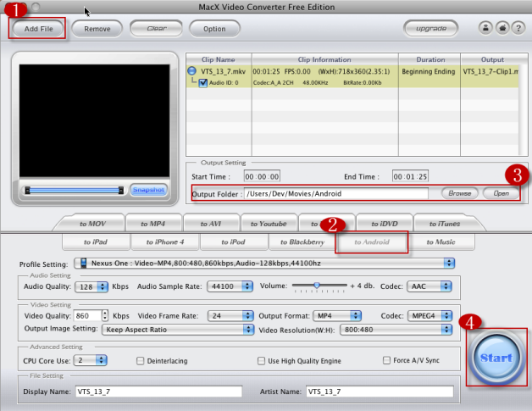Select the to Android tab

pyautogui.click(x=372, y=242)
